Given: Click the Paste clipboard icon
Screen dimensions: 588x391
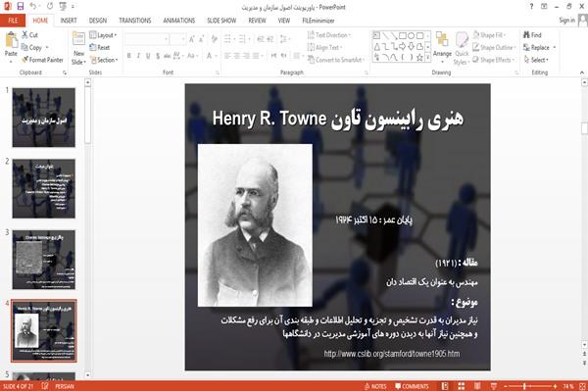Looking at the screenshot, I should [x=11, y=40].
